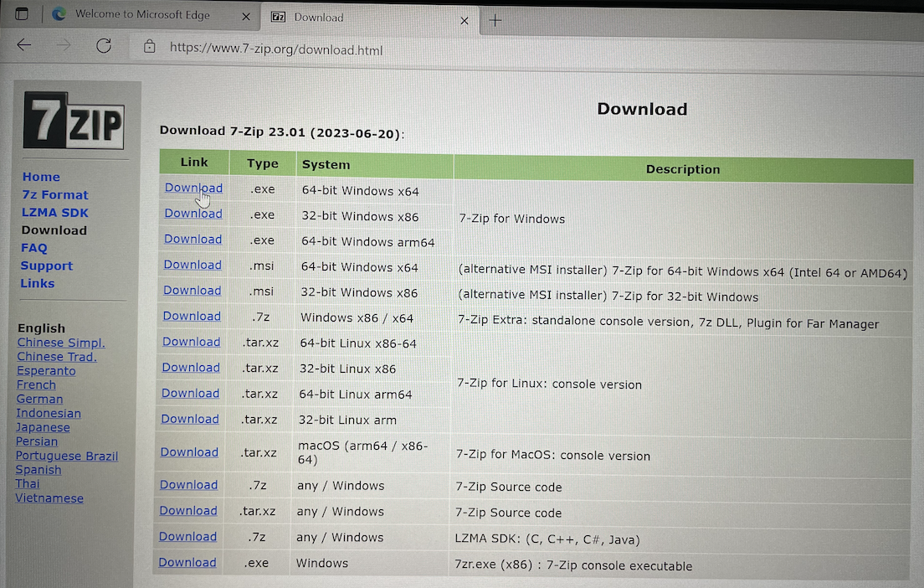Click '7-Zip for Linux: console version' text
The height and width of the screenshot is (588, 924).
click(x=549, y=384)
